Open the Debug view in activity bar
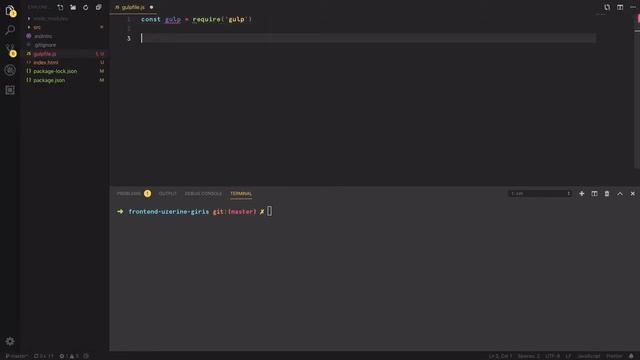Image resolution: width=640 pixels, height=360 pixels. (x=10, y=70)
